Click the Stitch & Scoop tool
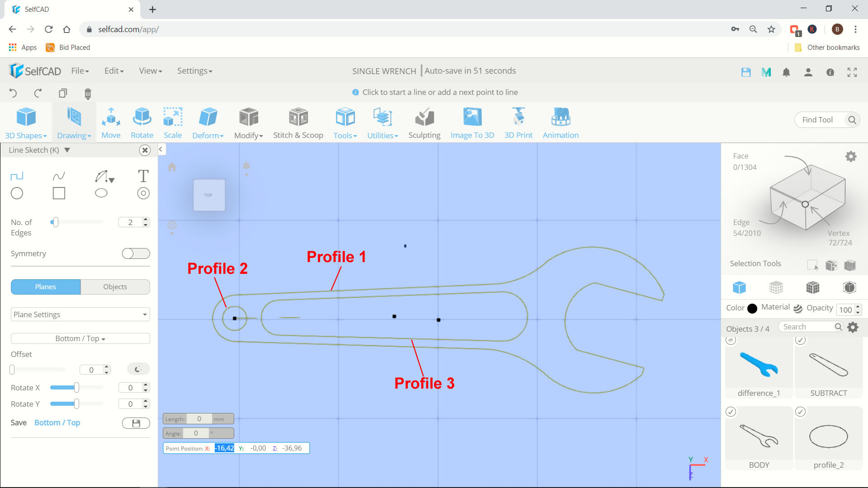 (298, 122)
